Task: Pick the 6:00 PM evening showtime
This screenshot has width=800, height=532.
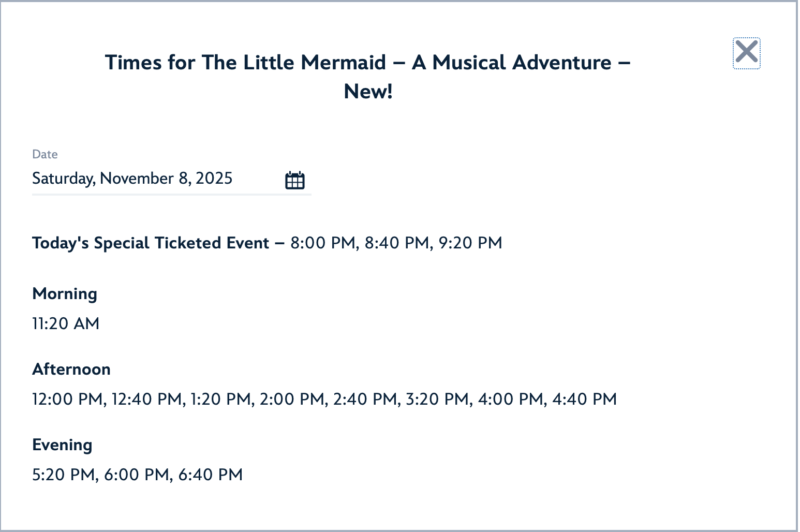Action: [137, 475]
